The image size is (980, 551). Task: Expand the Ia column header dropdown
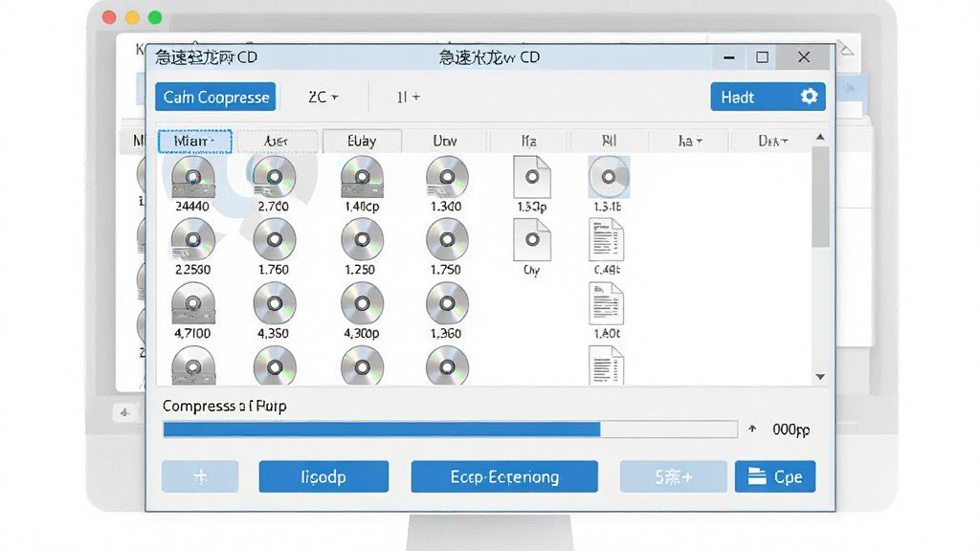point(689,142)
